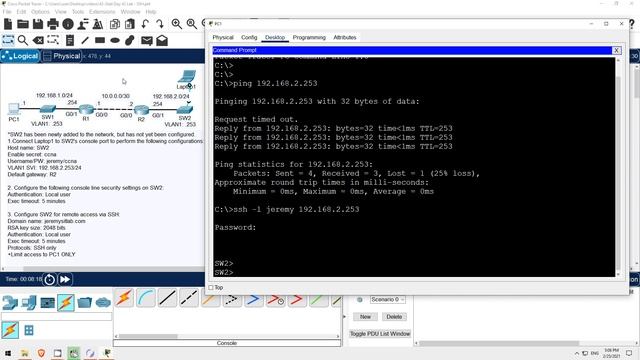The width and height of the screenshot is (640, 360).
Task: Click the Zoom In magnifier icon
Action: click(177, 24)
